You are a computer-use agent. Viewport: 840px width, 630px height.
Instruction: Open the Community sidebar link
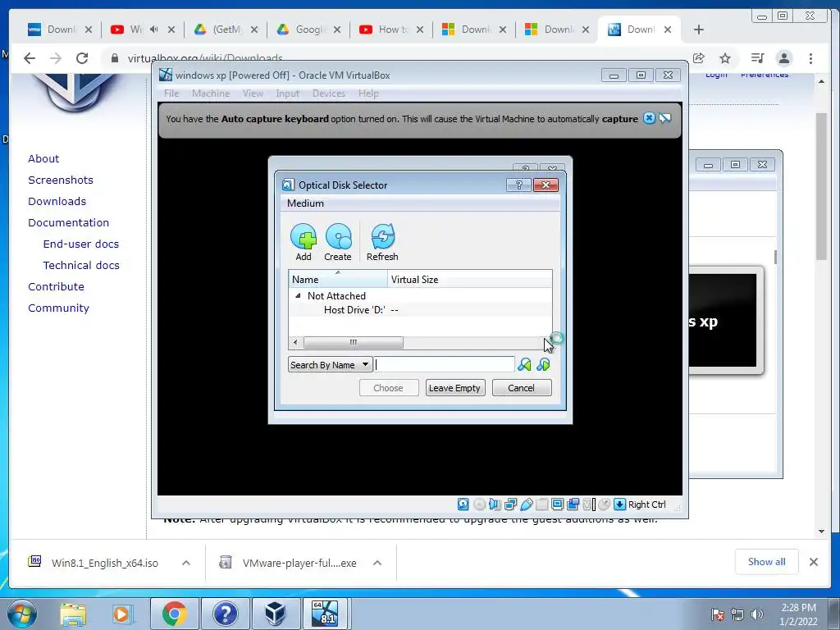58,308
